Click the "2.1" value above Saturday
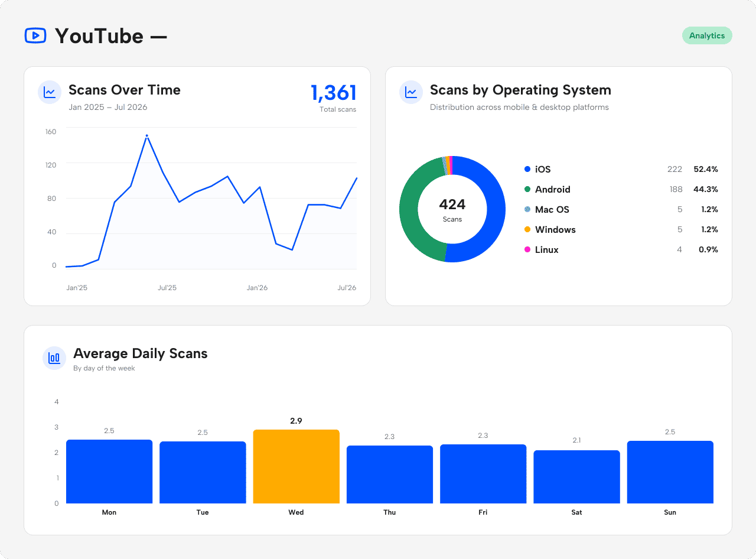Image resolution: width=756 pixels, height=559 pixels. [577, 440]
